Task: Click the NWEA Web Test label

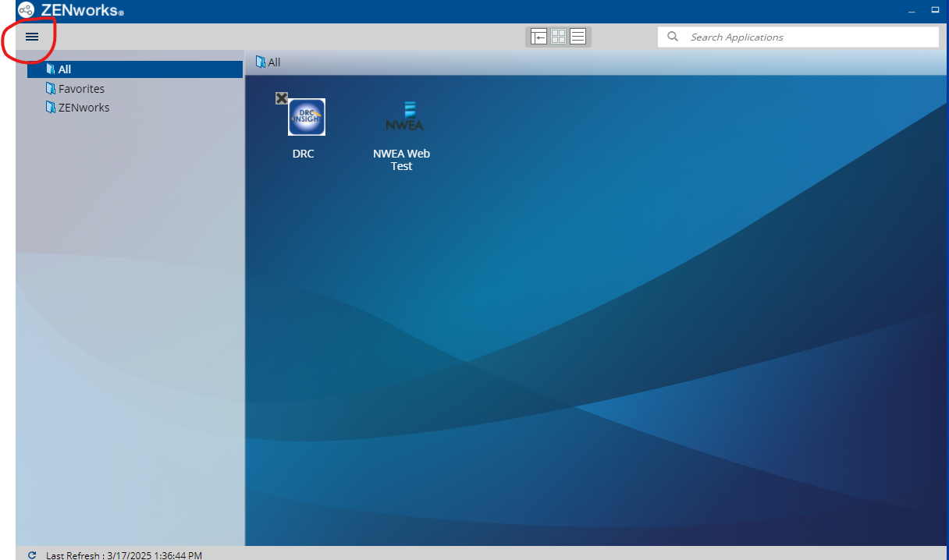Action: [x=401, y=160]
